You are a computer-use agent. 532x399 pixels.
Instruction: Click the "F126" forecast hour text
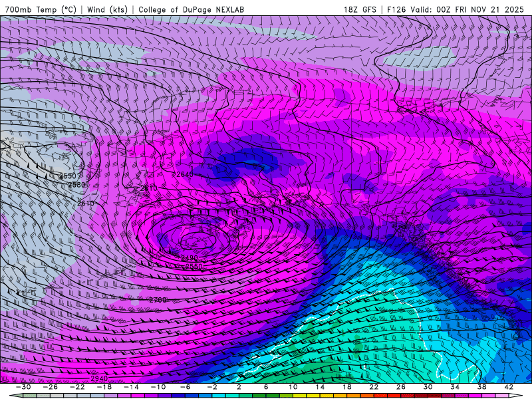[396, 9]
